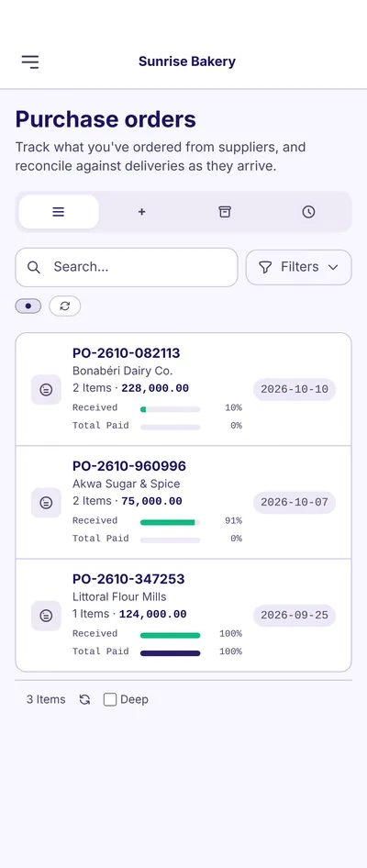Click the Search input field
This screenshot has width=367, height=868.
[127, 267]
